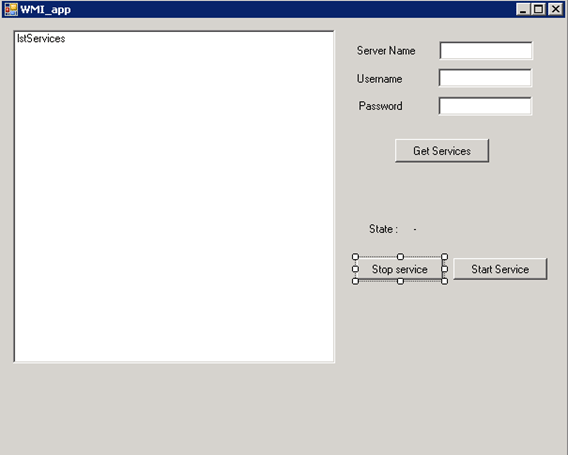Select the lstServices list box
This screenshot has width=568, height=455.
[x=174, y=196]
